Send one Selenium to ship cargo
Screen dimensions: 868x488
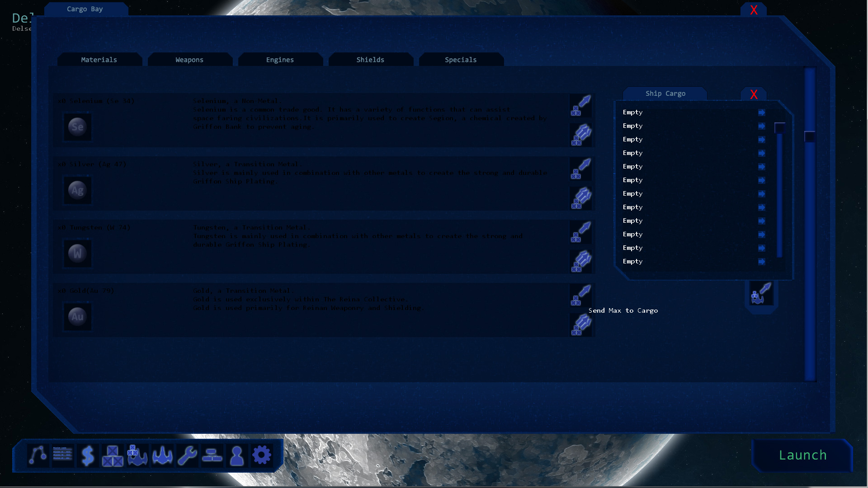(581, 105)
